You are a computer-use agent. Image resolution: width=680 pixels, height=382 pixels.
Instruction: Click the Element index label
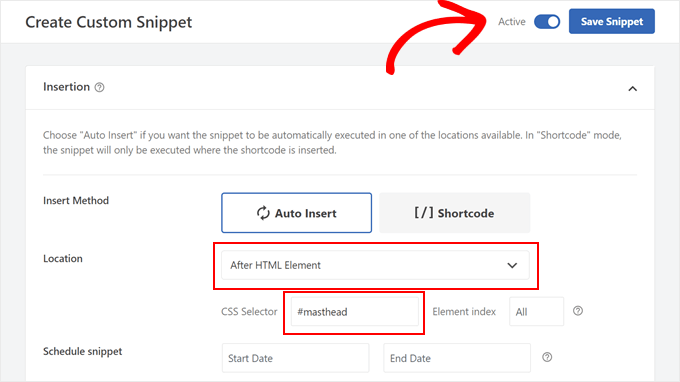click(464, 312)
